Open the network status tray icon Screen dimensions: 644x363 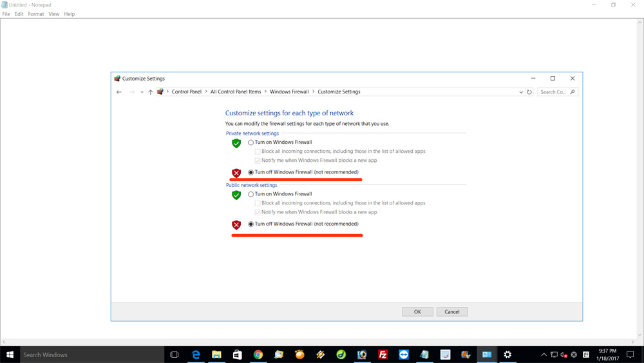[x=554, y=355]
